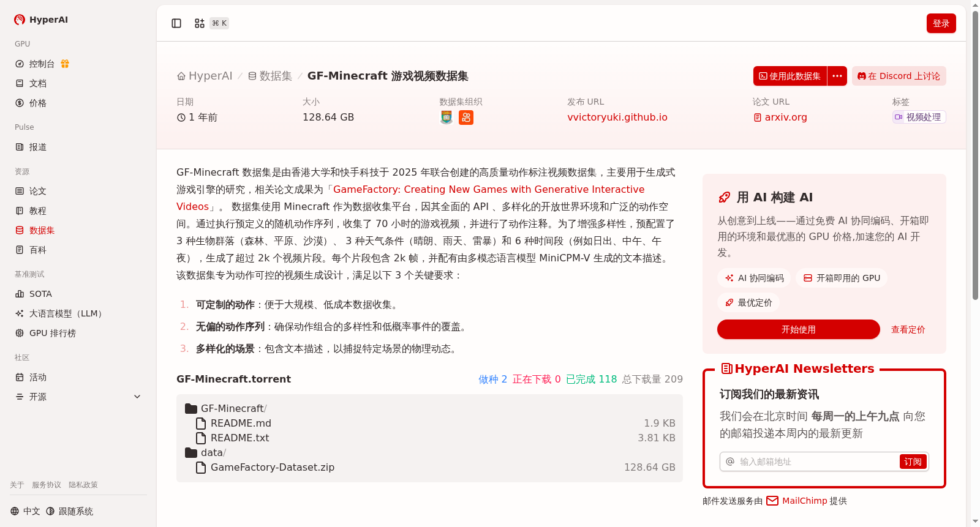Click the 做种 2 seeding stat
The height and width of the screenshot is (527, 980).
coord(493,379)
